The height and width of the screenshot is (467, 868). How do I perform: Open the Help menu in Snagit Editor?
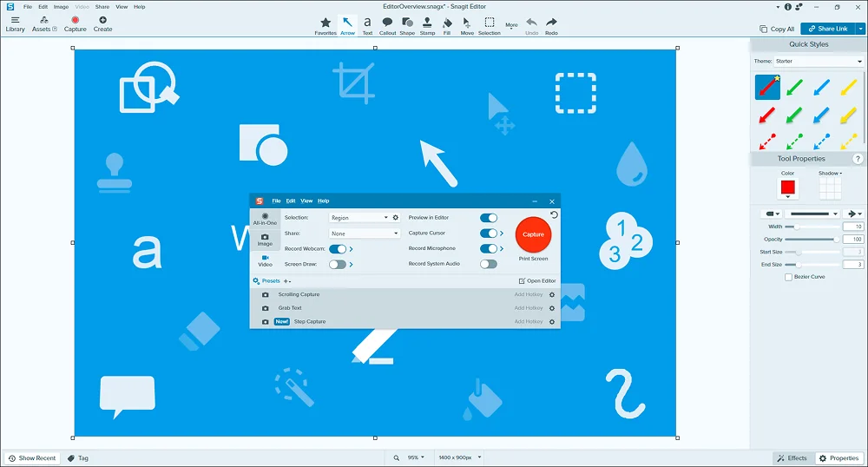pyautogui.click(x=140, y=7)
